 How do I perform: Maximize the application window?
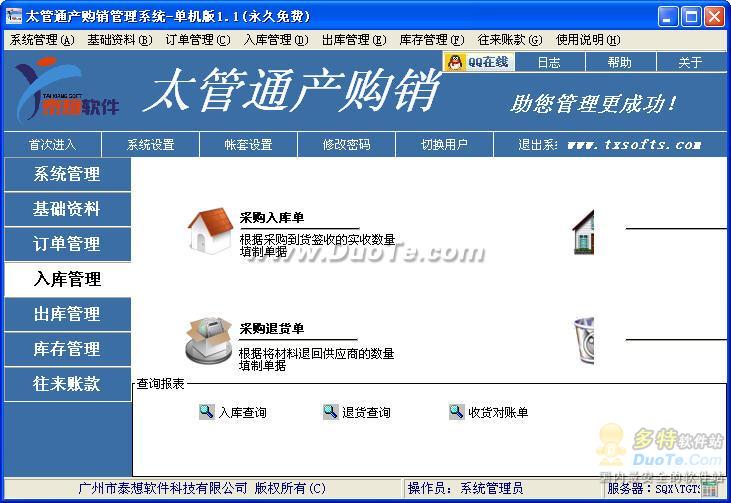691,16
